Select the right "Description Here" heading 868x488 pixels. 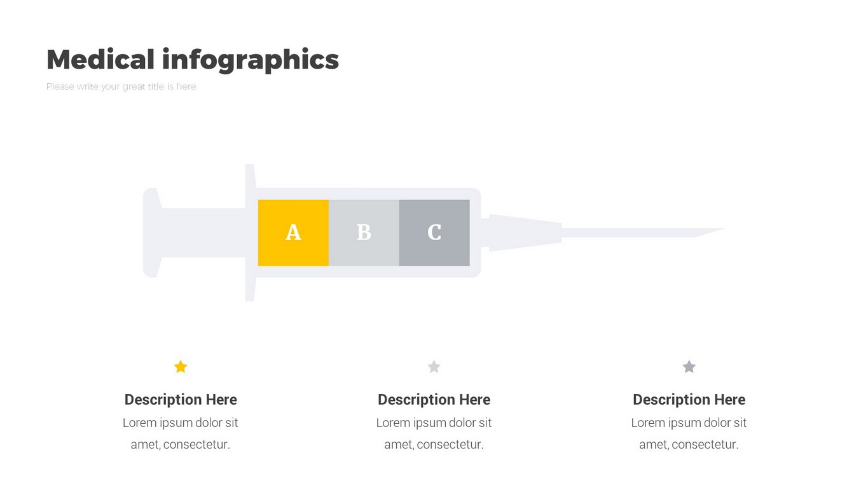[x=689, y=400]
